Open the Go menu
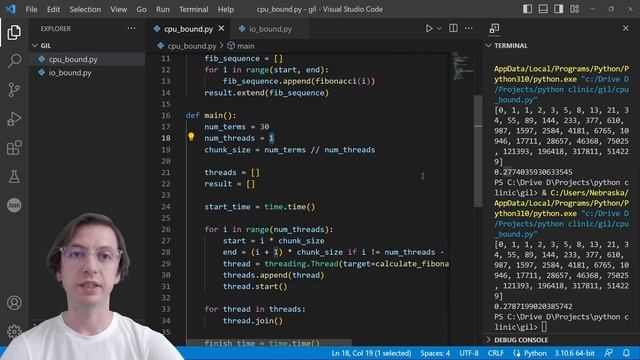Image resolution: width=640 pixels, height=360 pixels. pyautogui.click(x=141, y=9)
